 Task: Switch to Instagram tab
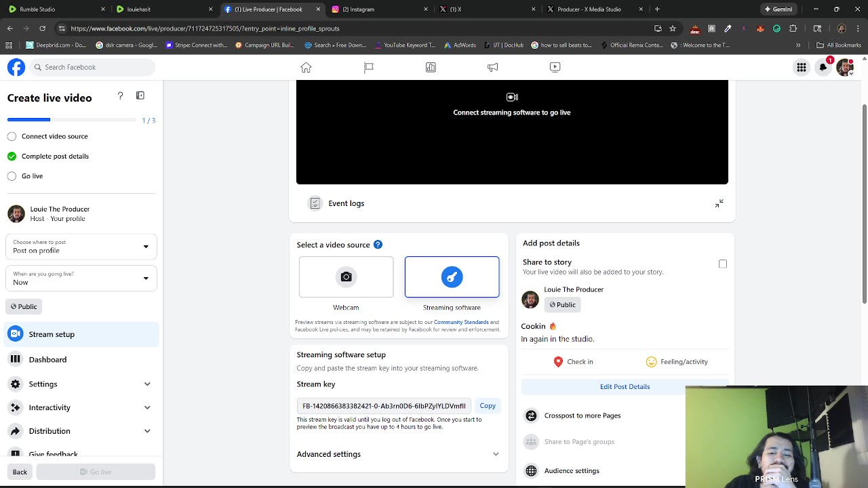(x=378, y=9)
